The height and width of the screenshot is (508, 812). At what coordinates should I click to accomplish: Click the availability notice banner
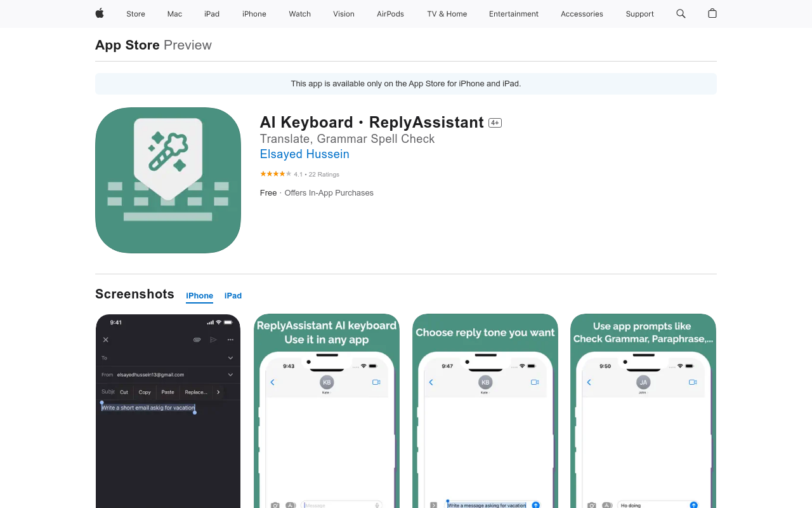click(406, 84)
